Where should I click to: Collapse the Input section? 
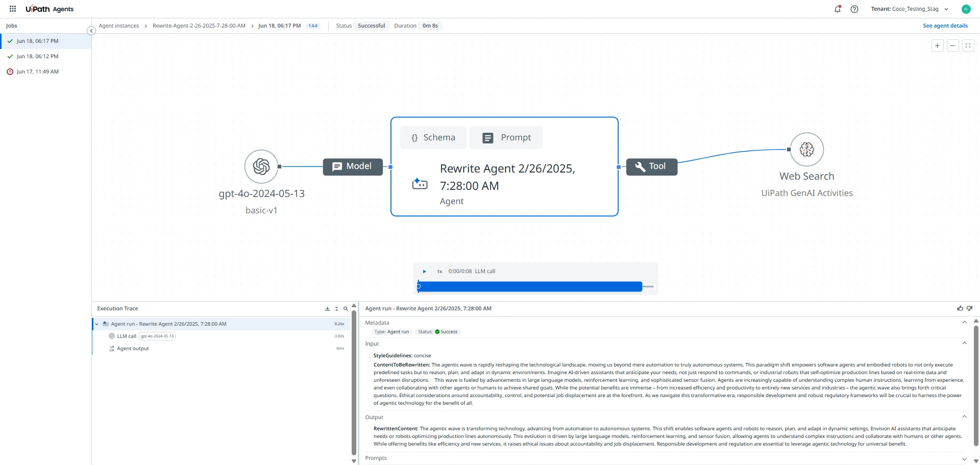tap(964, 344)
